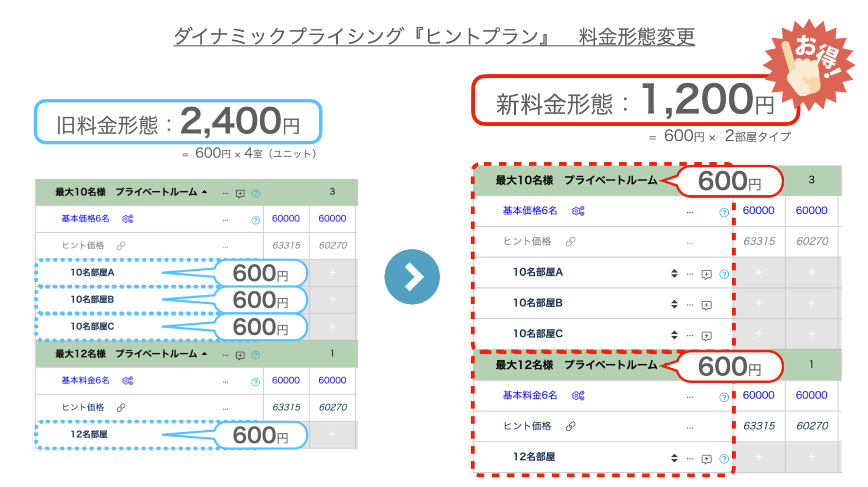Open comment icon on 10名部屋C row in new-pricing table
This screenshot has height=487, width=868.
706,336
